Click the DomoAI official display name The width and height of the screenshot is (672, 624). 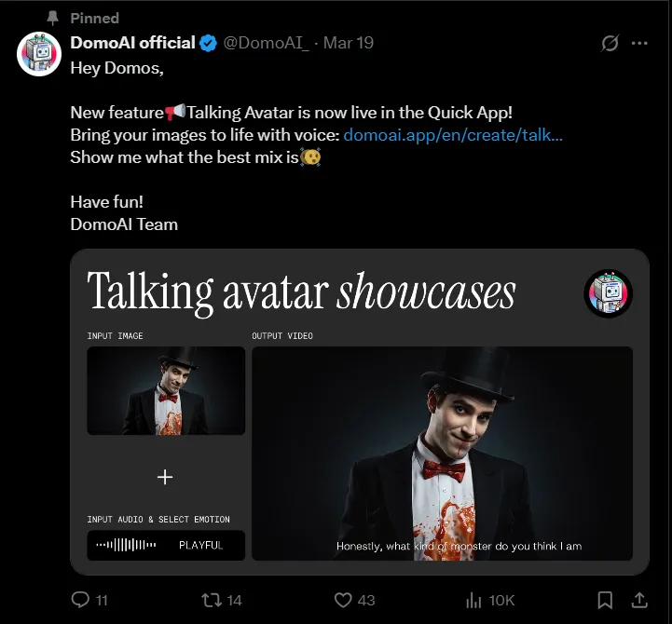(132, 43)
